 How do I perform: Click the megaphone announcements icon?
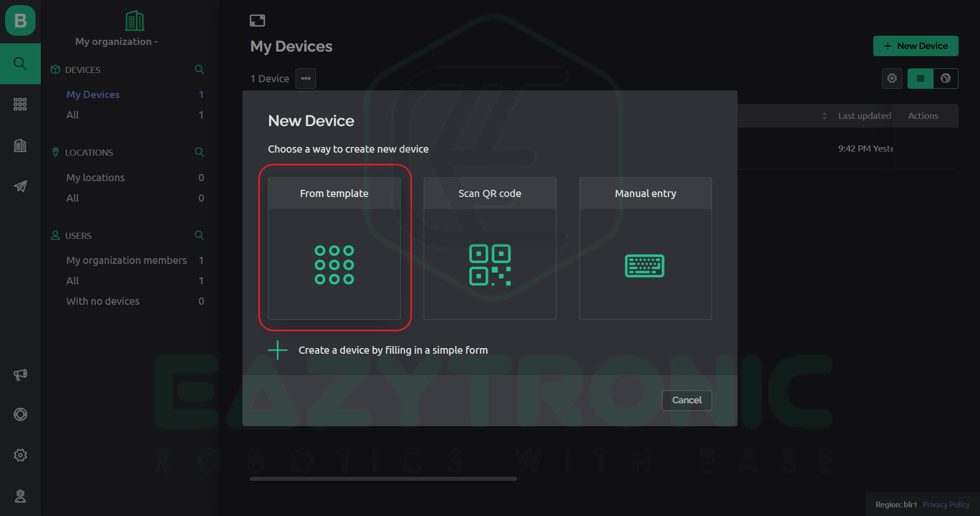20,374
